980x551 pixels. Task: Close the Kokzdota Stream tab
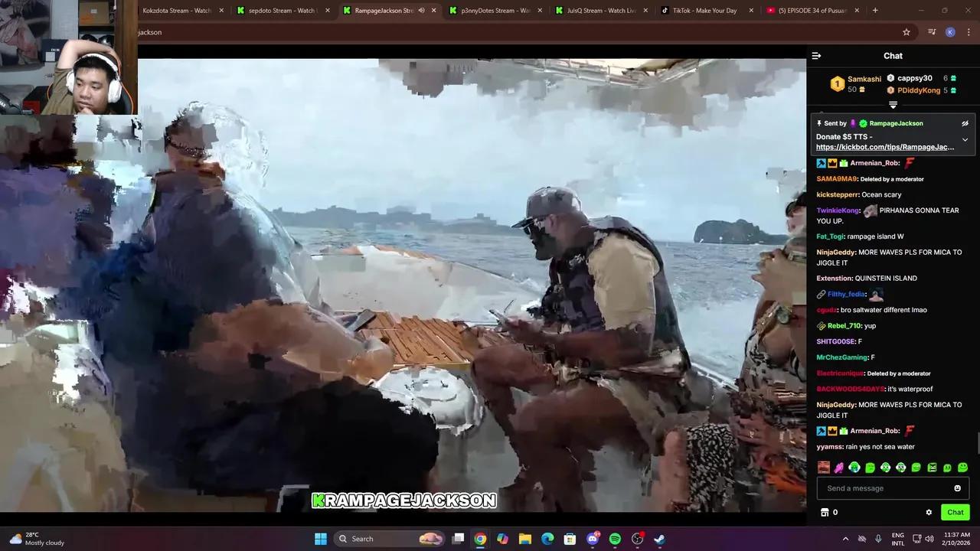221,11
